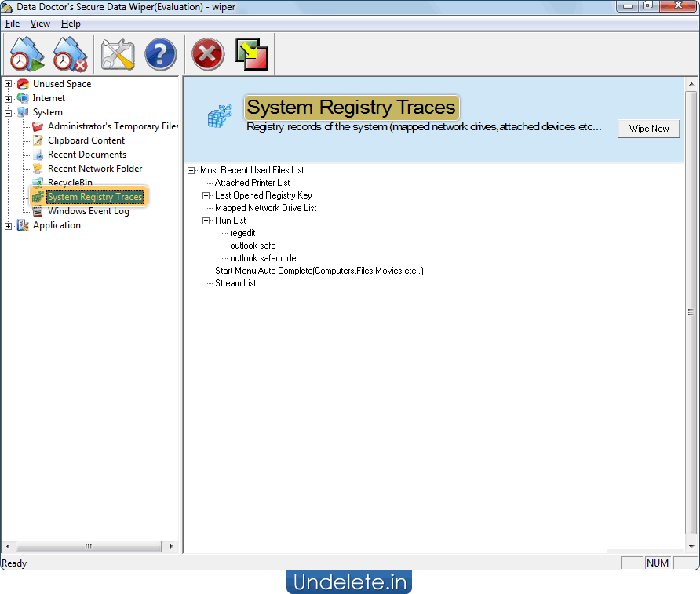Click the Wipe Now button

[x=649, y=129]
